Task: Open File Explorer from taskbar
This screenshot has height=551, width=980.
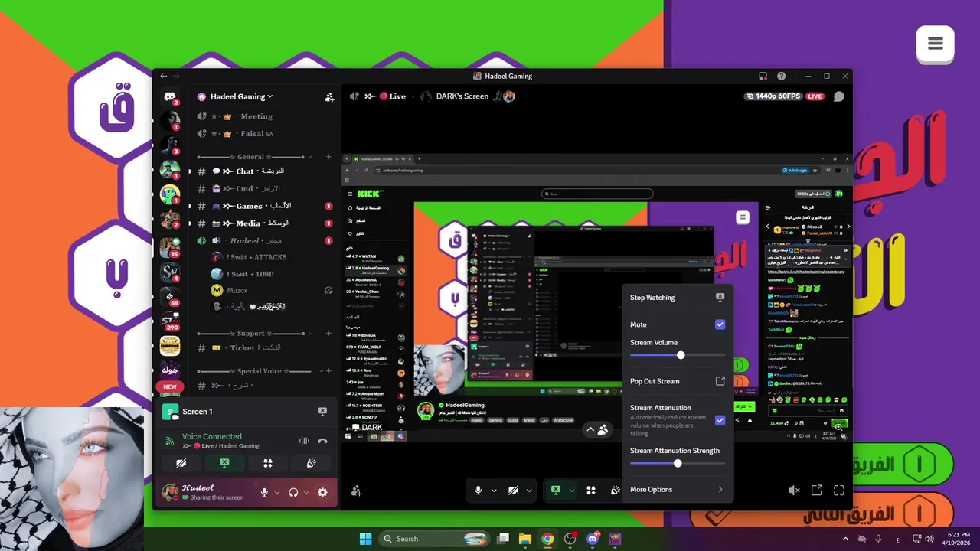Action: click(x=525, y=539)
